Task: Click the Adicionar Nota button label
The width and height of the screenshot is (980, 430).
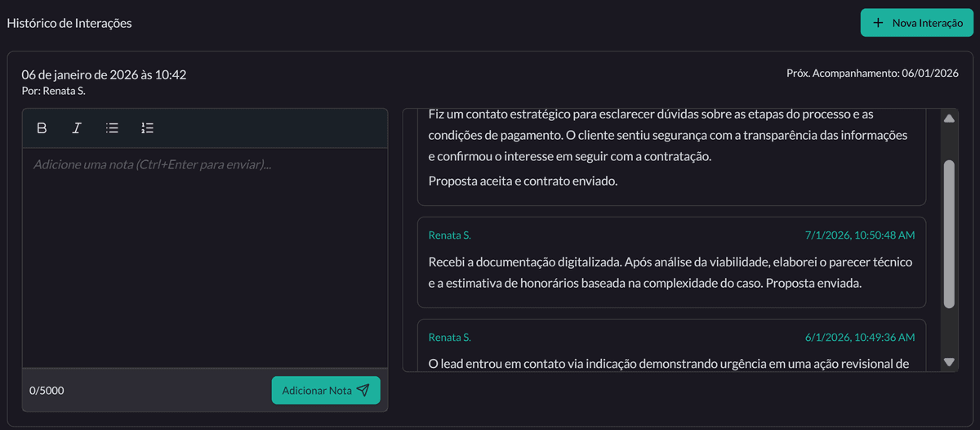Action: pyautogui.click(x=317, y=391)
